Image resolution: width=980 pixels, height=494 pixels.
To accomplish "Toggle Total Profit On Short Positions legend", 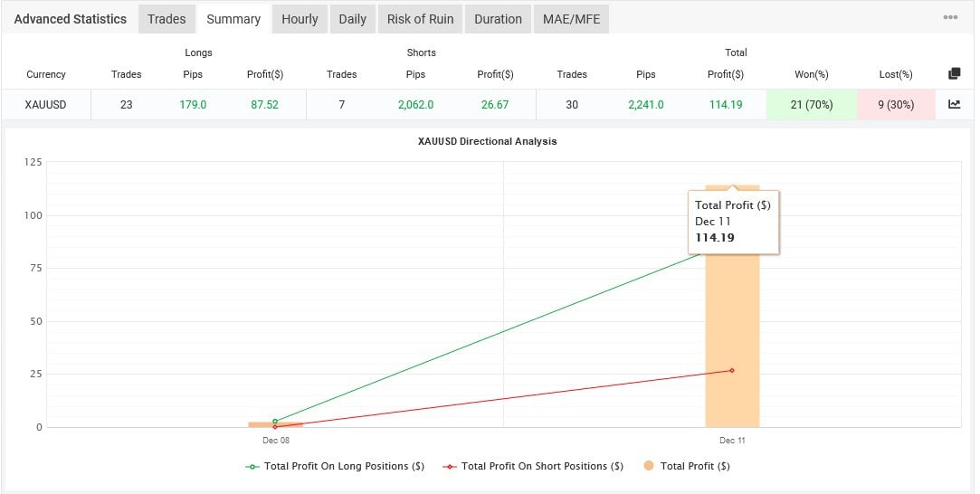I will point(533,466).
